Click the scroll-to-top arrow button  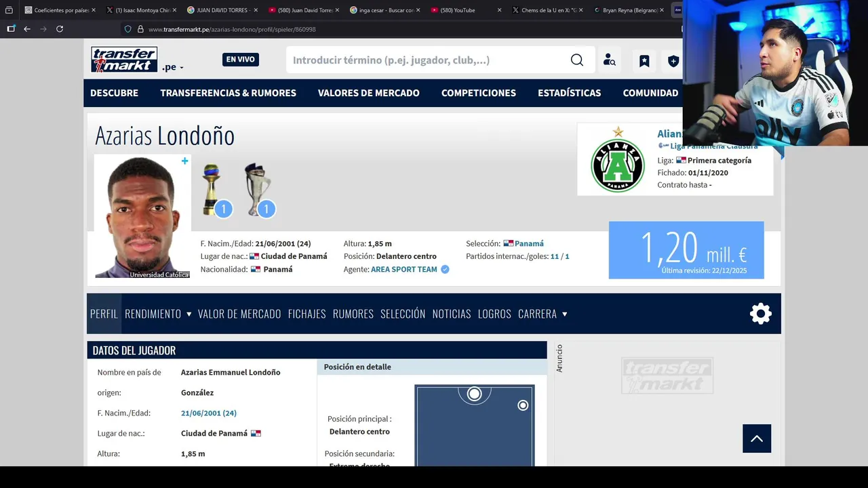(757, 439)
